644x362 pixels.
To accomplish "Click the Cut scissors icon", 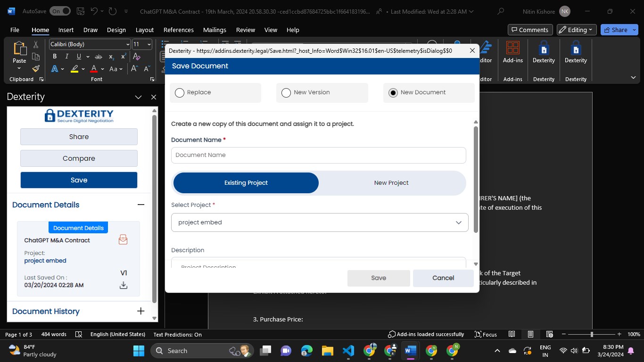I will (x=36, y=44).
